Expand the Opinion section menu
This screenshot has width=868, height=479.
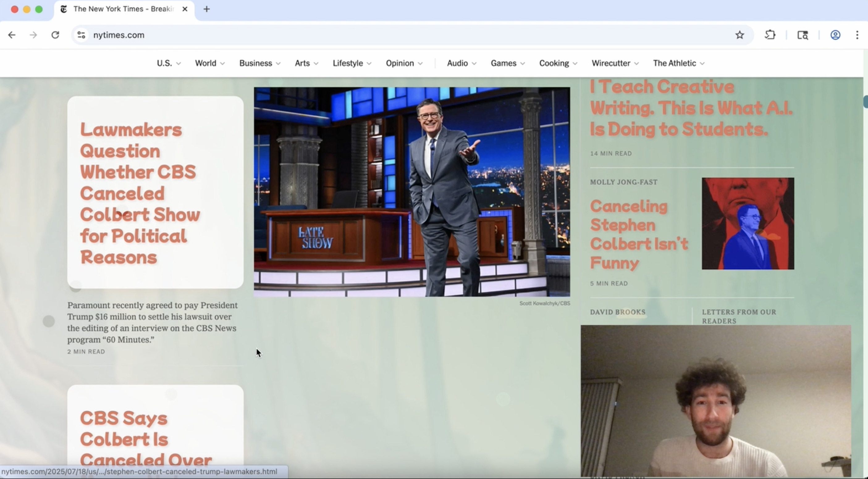404,63
